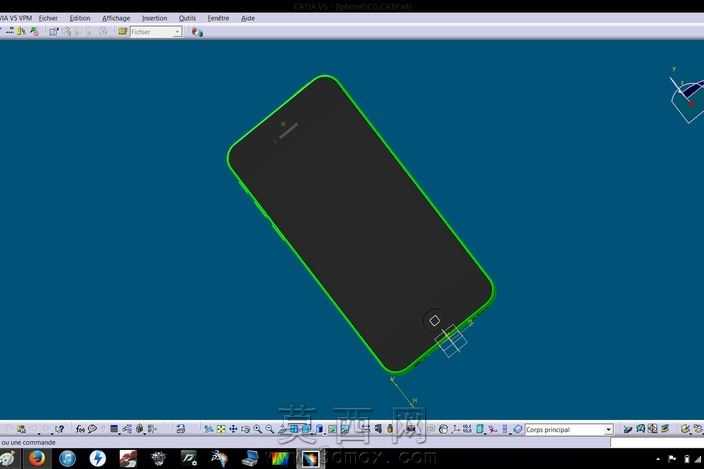This screenshot has width=704, height=469.
Task: Click the What's This help icon
Action: pyautogui.click(x=59, y=429)
